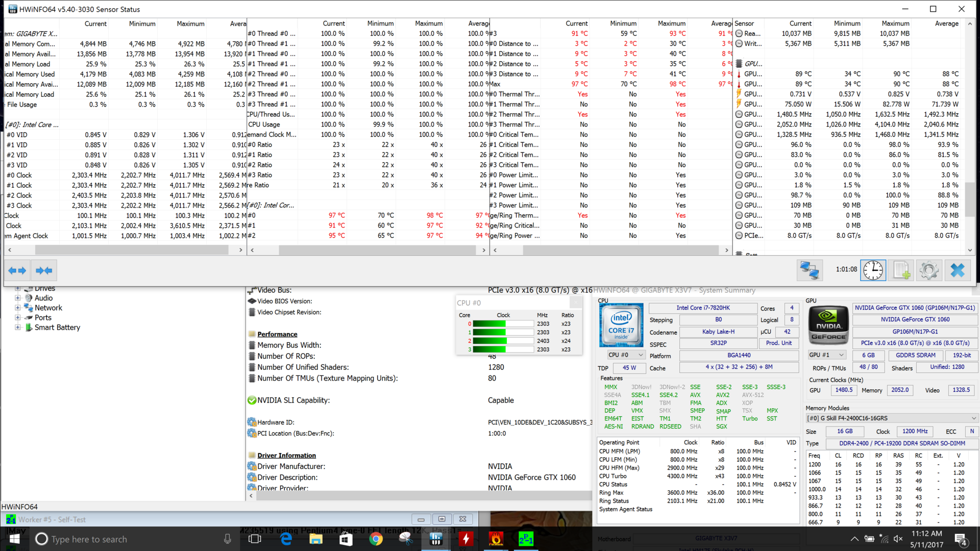
Task: Click the GDDR5 SDRAM field
Action: click(x=915, y=356)
